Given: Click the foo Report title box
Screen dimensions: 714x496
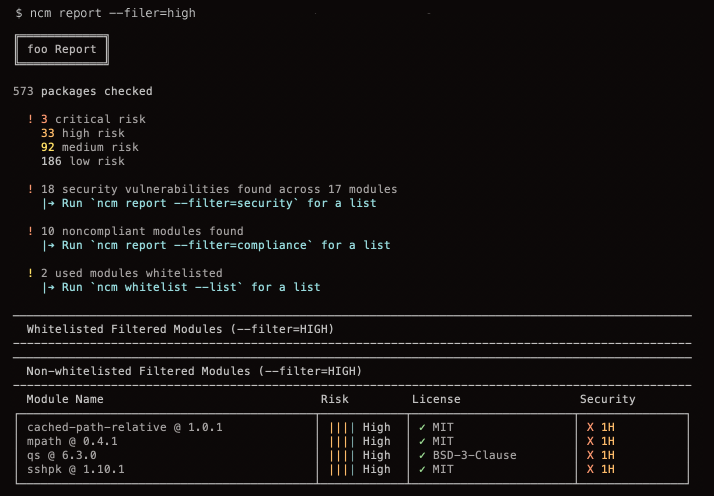Looking at the screenshot, I should [x=62, y=49].
